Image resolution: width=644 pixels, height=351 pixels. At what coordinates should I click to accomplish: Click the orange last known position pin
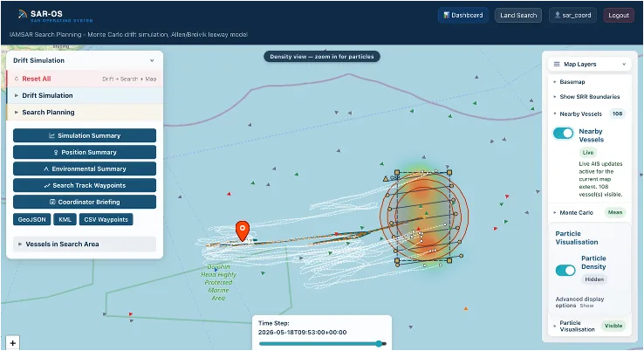[x=243, y=231]
